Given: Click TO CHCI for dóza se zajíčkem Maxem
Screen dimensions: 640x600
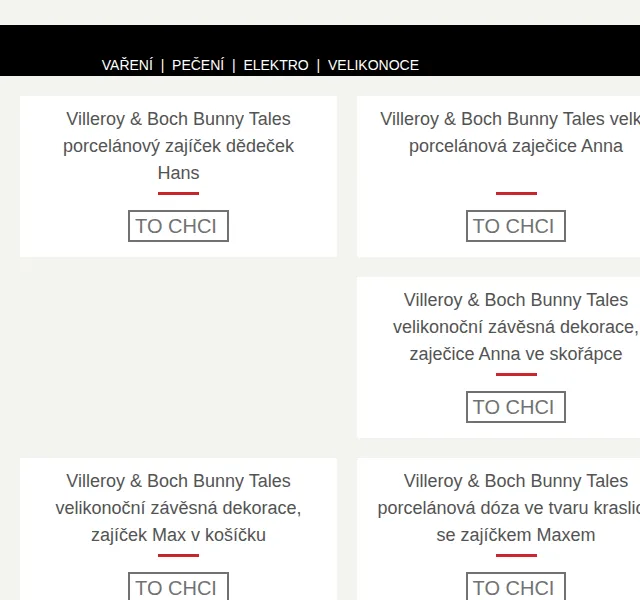Looking at the screenshot, I should (516, 587).
